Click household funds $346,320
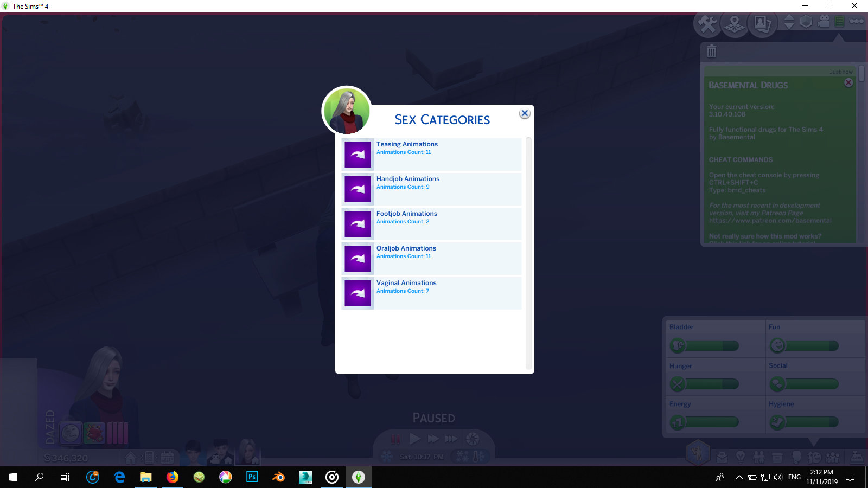This screenshot has width=868, height=488. coord(66,458)
